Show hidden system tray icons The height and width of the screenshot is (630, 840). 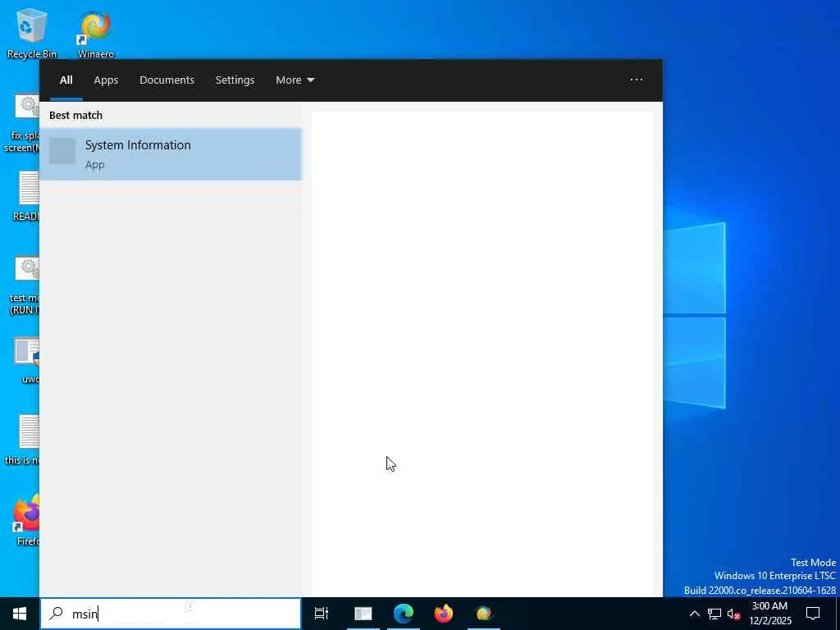(x=694, y=614)
